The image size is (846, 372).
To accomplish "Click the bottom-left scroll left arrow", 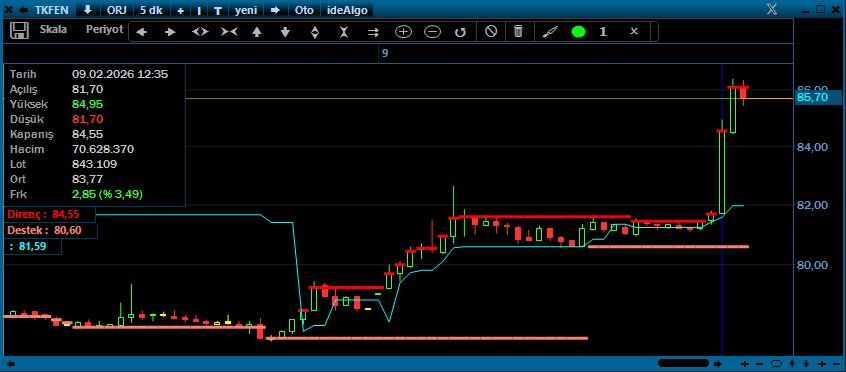I will coord(10,364).
